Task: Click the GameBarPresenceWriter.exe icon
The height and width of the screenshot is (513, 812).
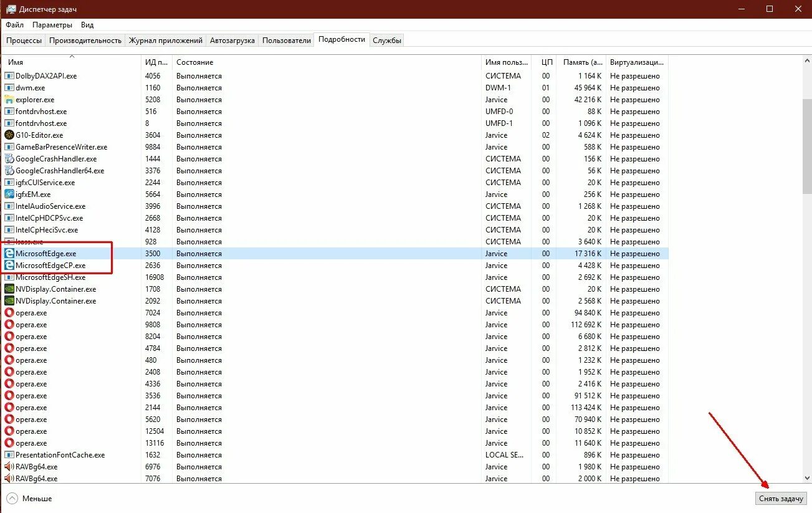Action: click(x=9, y=147)
